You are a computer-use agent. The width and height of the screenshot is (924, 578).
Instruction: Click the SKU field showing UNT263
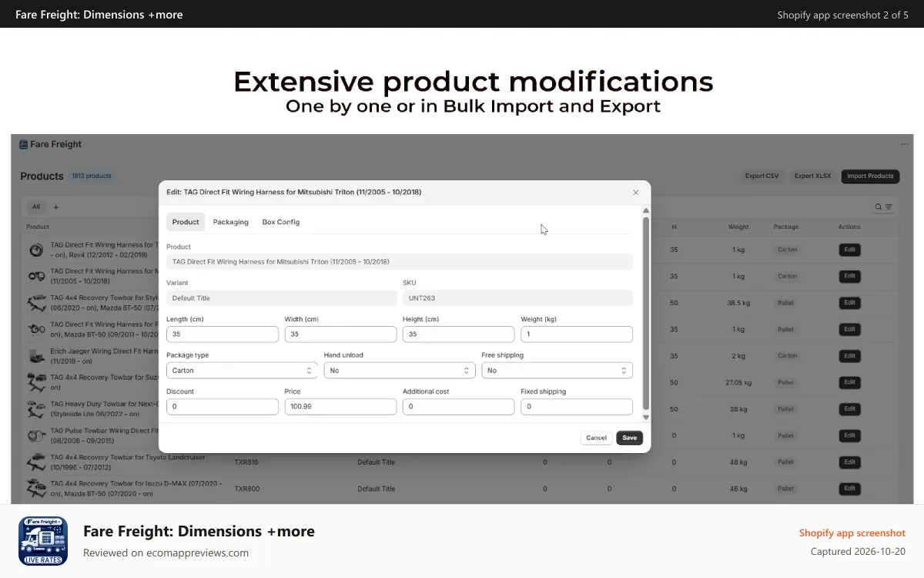tap(517, 298)
